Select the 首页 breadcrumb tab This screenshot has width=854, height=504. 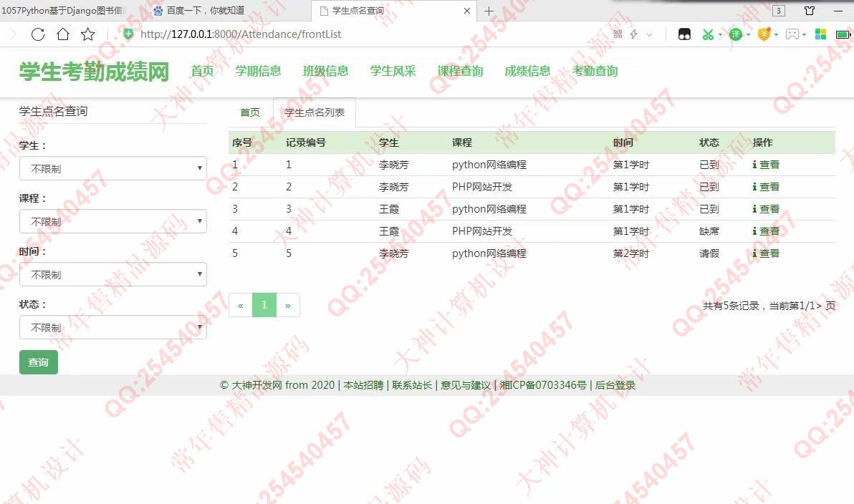click(250, 112)
